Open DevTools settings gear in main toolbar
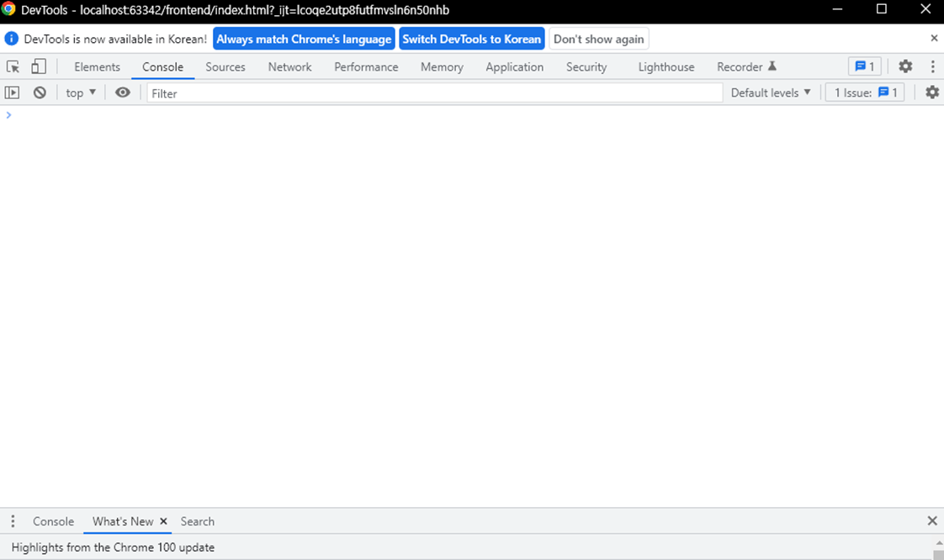Viewport: 944px width, 560px height. (904, 66)
